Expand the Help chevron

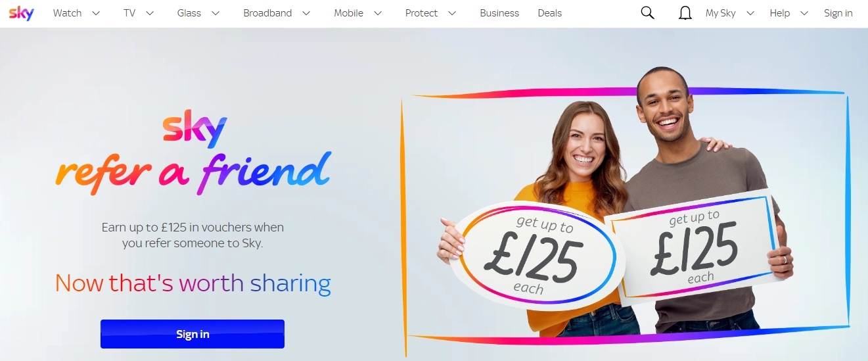point(804,13)
